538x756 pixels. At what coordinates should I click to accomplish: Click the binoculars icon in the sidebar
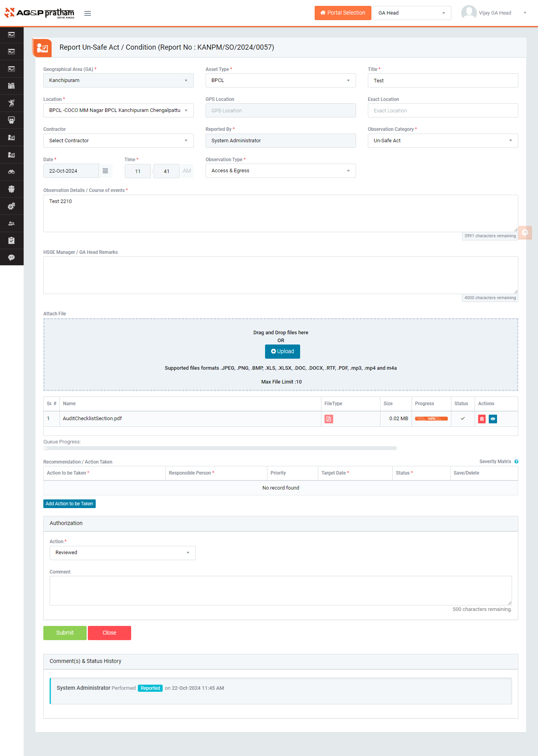(11, 172)
